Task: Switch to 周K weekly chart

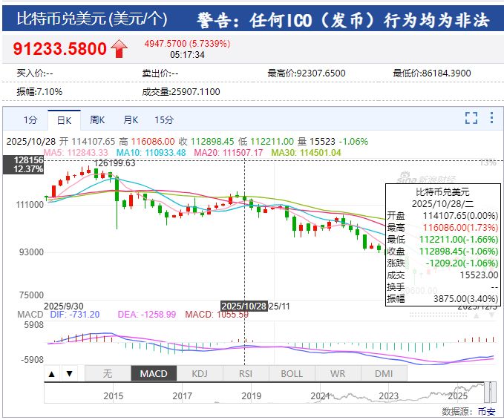Action: pos(97,119)
